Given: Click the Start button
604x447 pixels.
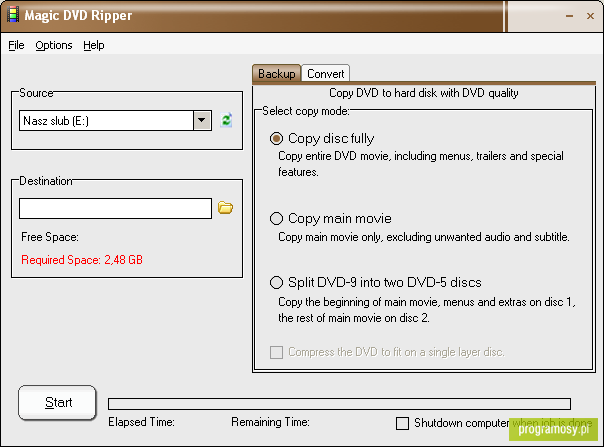Looking at the screenshot, I should [57, 402].
